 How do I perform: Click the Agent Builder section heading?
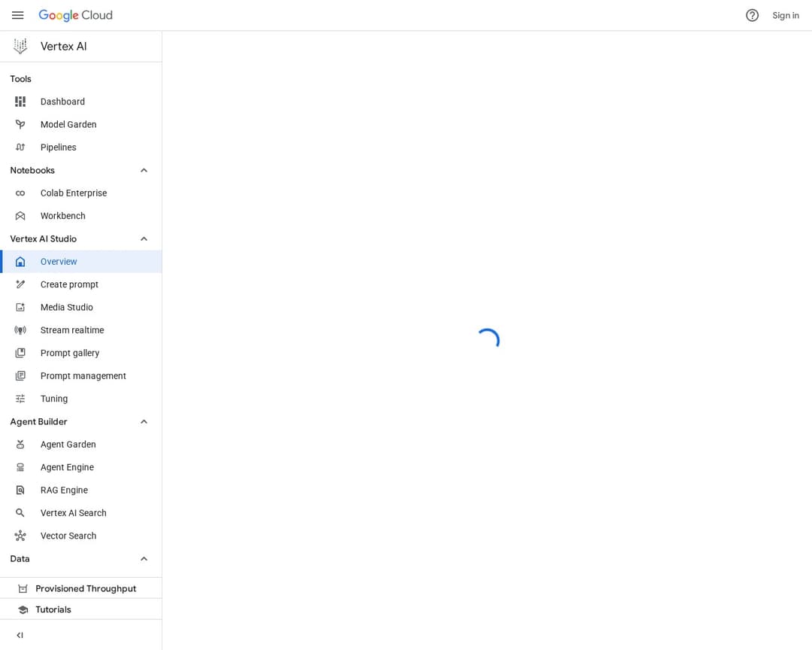click(38, 421)
